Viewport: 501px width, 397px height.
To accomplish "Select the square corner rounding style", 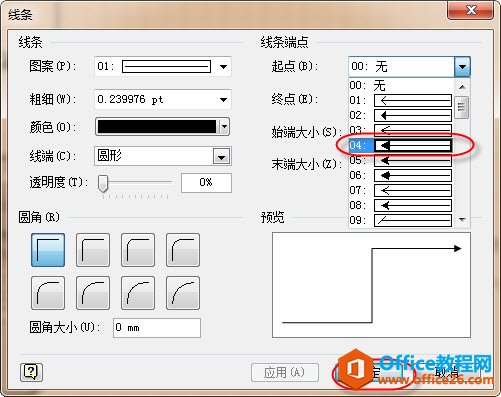I will (48, 250).
